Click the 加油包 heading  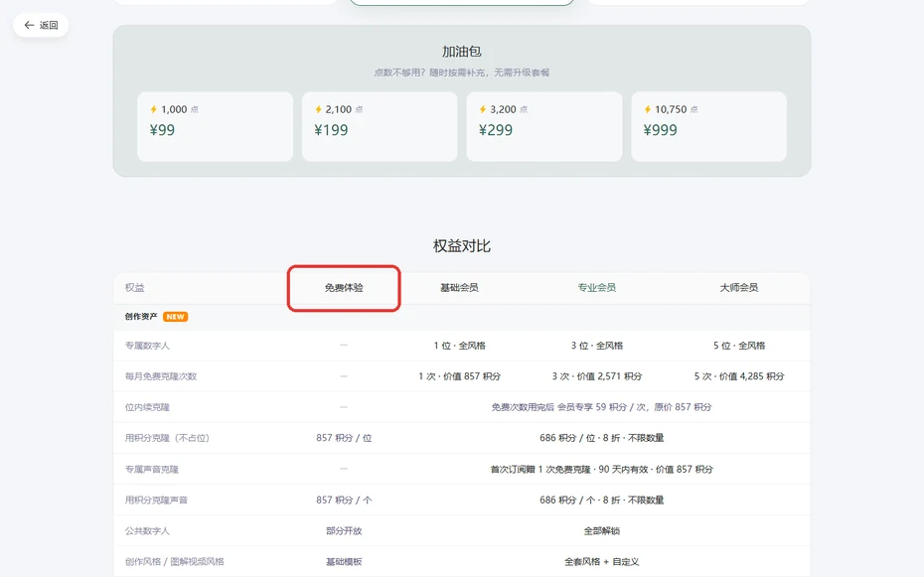click(x=461, y=52)
